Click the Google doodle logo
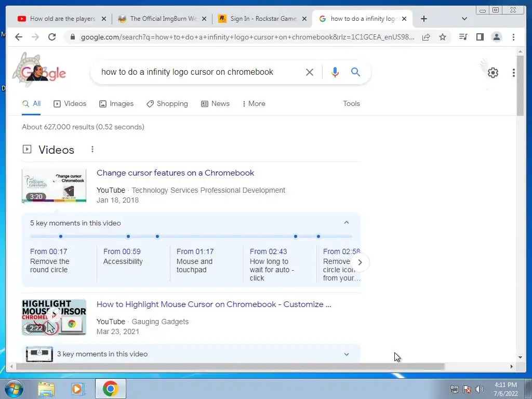 [40, 71]
